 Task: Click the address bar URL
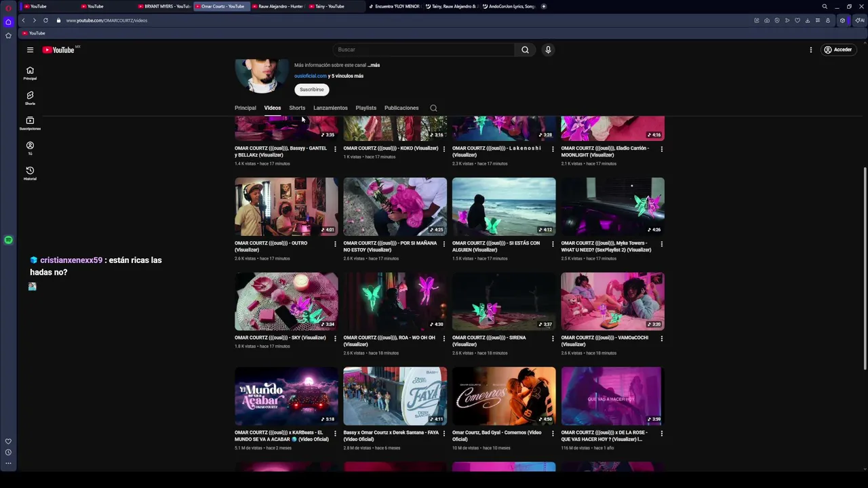(x=106, y=20)
